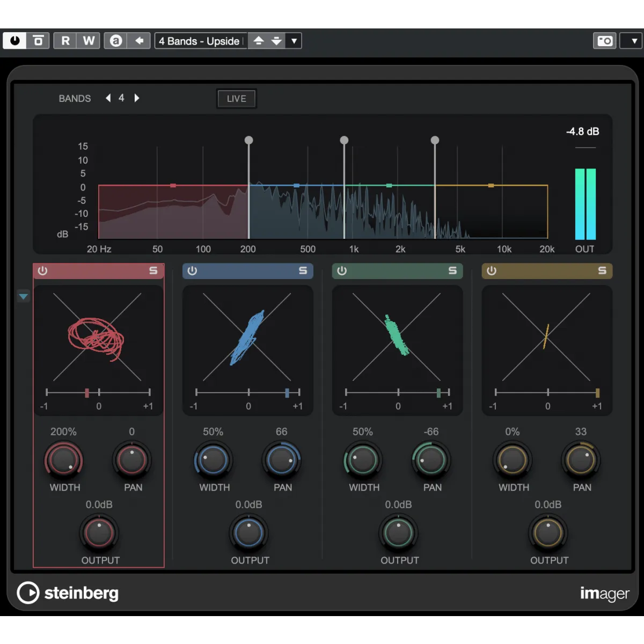Switch A/B settings comparison button
The image size is (644, 644).
point(116,41)
